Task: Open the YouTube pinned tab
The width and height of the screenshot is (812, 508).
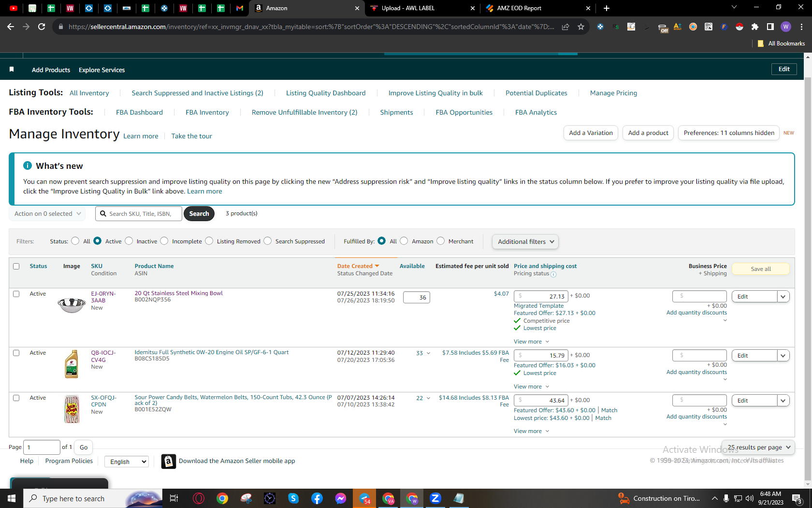Action: point(14,8)
